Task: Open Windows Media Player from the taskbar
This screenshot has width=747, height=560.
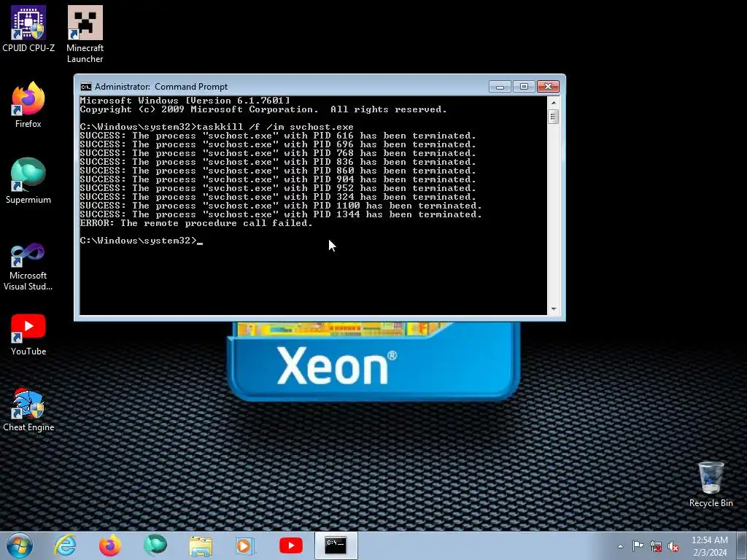Action: pos(245,545)
